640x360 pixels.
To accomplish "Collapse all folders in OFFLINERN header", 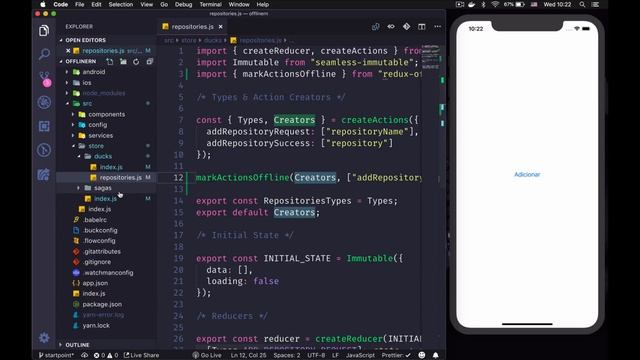I will 149,62.
